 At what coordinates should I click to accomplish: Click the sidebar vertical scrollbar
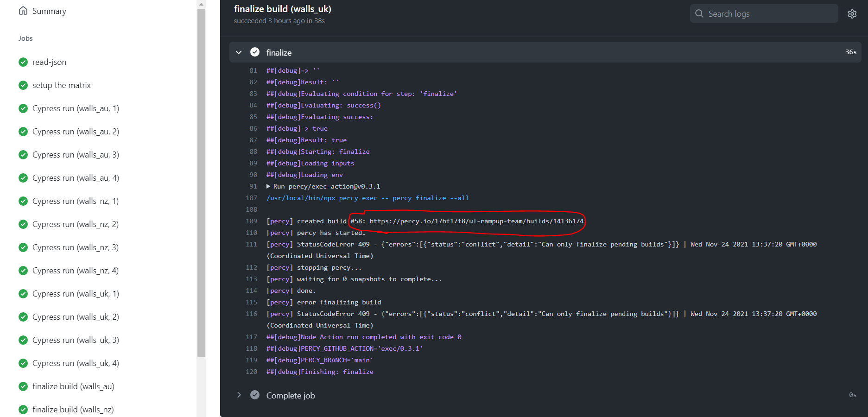click(x=201, y=183)
